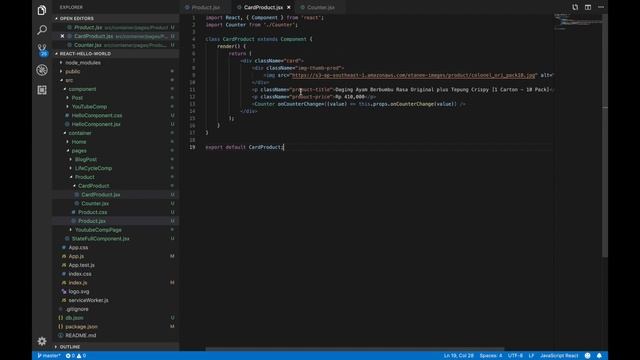640x360 pixels.
Task: Expand the Outline section
Action: 116,347
